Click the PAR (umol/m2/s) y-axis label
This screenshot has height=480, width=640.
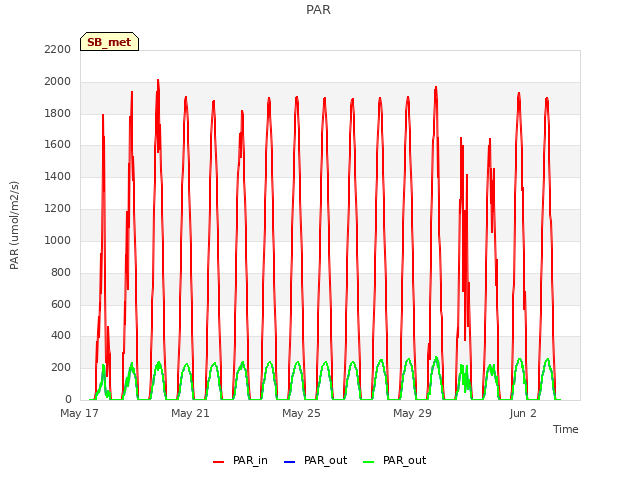[x=14, y=225]
